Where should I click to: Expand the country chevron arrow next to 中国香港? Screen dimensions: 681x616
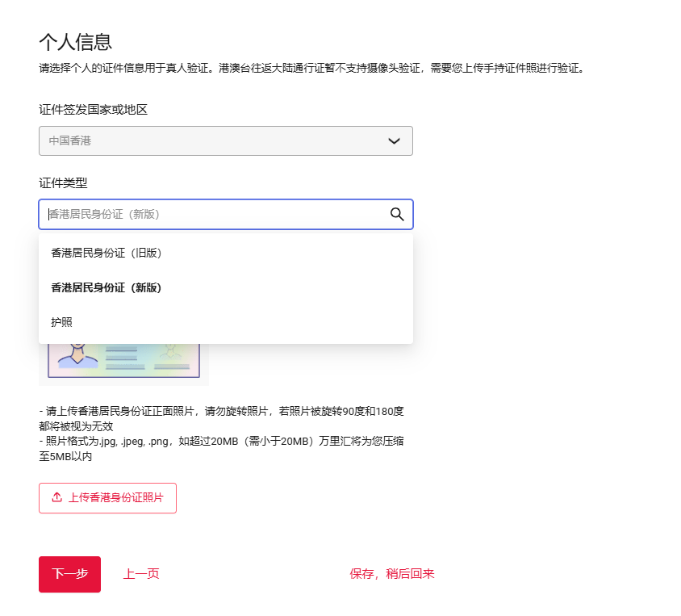click(394, 140)
